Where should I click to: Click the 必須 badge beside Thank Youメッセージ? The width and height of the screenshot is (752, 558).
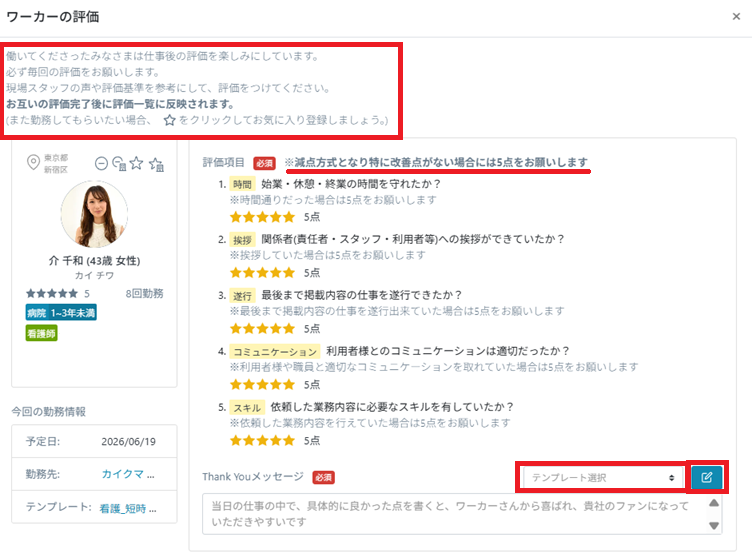coord(324,477)
